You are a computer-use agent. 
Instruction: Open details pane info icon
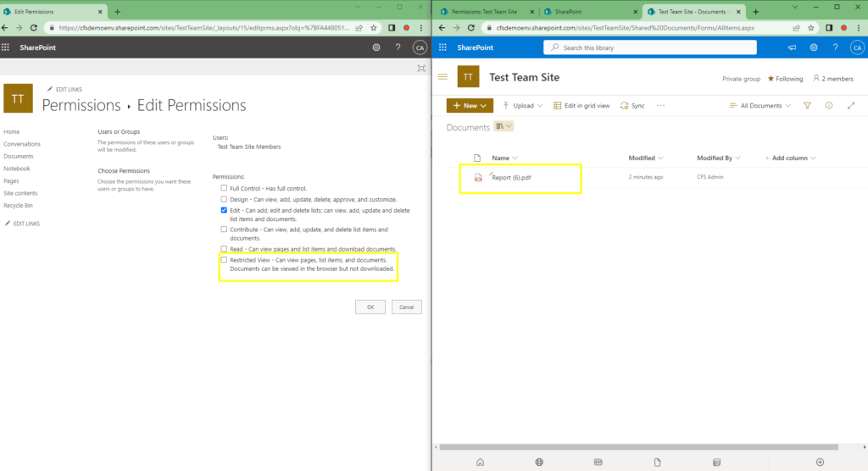pyautogui.click(x=829, y=106)
